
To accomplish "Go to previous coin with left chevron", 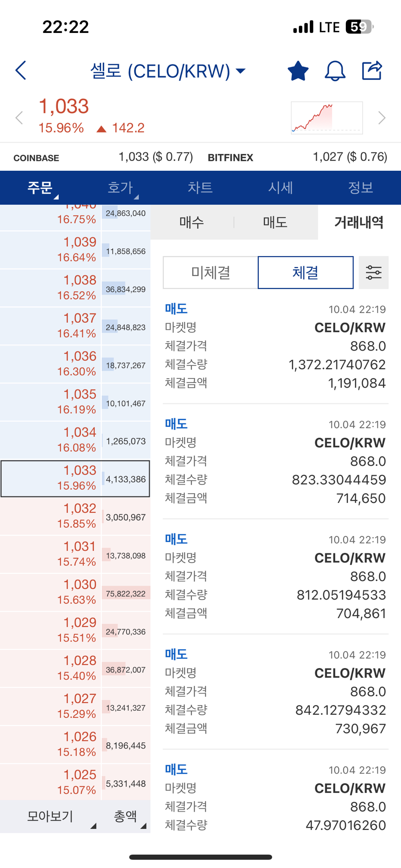I will click(18, 118).
